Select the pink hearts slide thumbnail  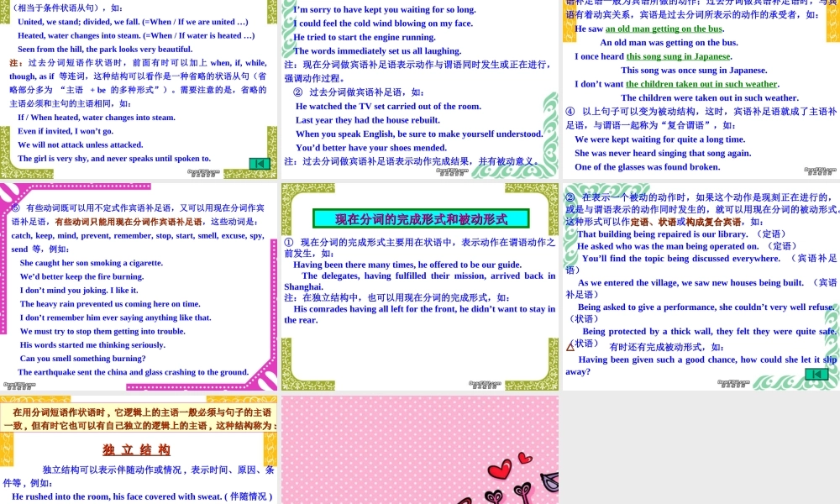[x=420, y=450]
